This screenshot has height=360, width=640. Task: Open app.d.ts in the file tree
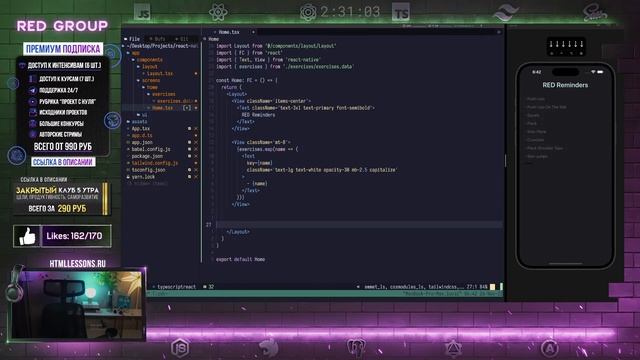[141, 136]
